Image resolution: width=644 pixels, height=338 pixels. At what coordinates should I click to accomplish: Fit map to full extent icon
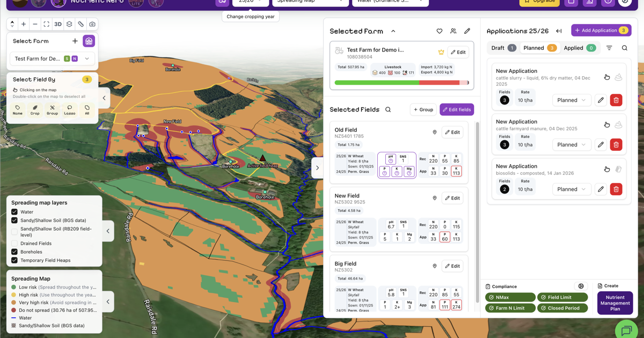point(46,24)
